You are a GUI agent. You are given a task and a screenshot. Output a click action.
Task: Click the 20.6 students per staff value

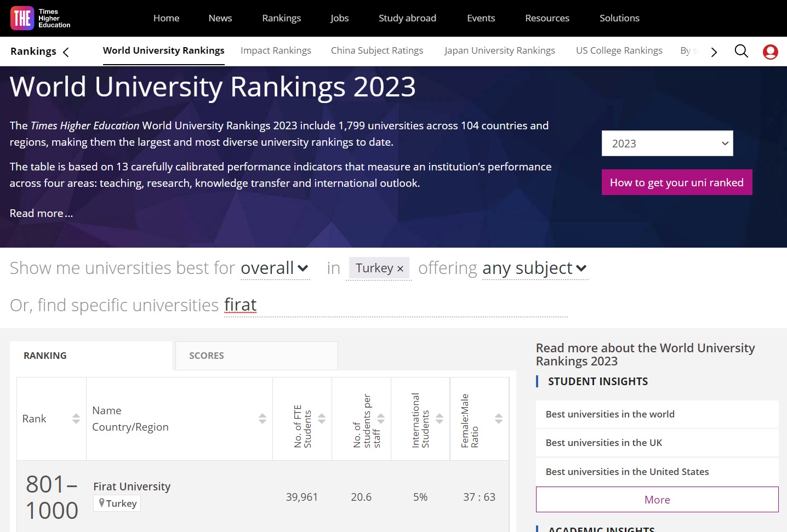361,497
